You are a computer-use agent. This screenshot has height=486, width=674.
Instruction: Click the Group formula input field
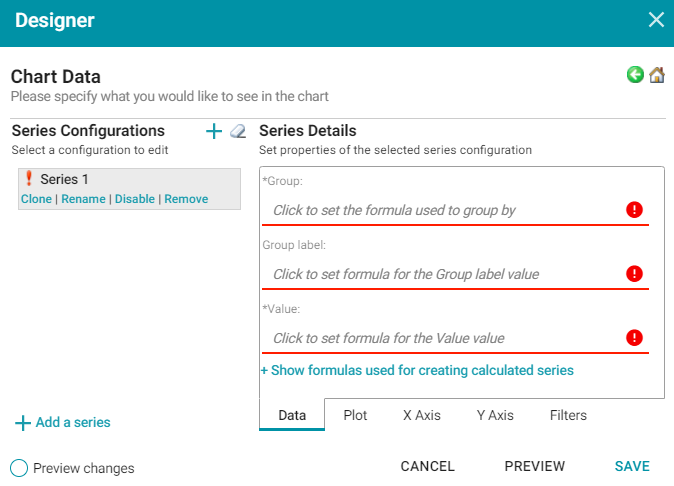(455, 210)
